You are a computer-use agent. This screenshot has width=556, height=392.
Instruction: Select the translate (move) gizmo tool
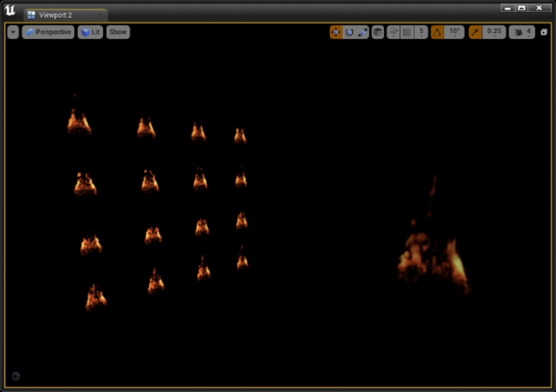click(336, 32)
